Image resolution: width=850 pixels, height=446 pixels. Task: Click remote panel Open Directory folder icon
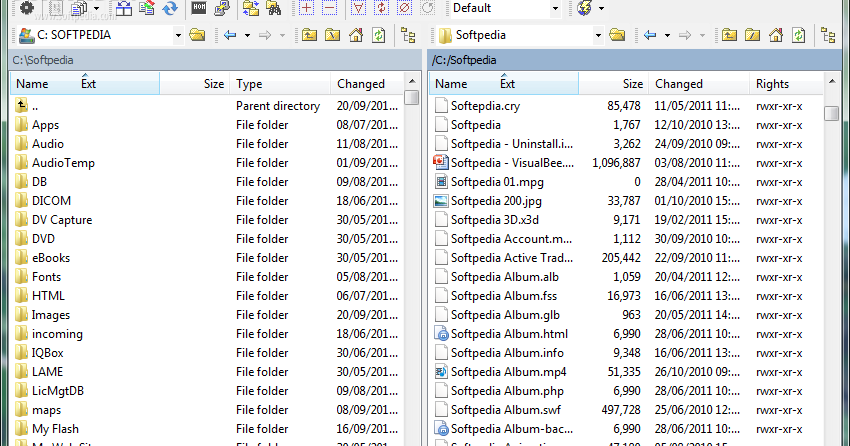click(617, 35)
